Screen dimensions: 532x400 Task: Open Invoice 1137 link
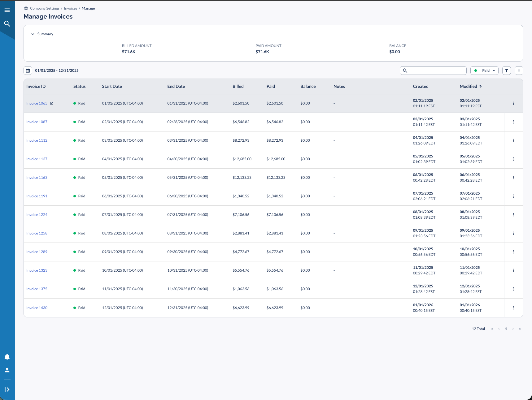[37, 159]
